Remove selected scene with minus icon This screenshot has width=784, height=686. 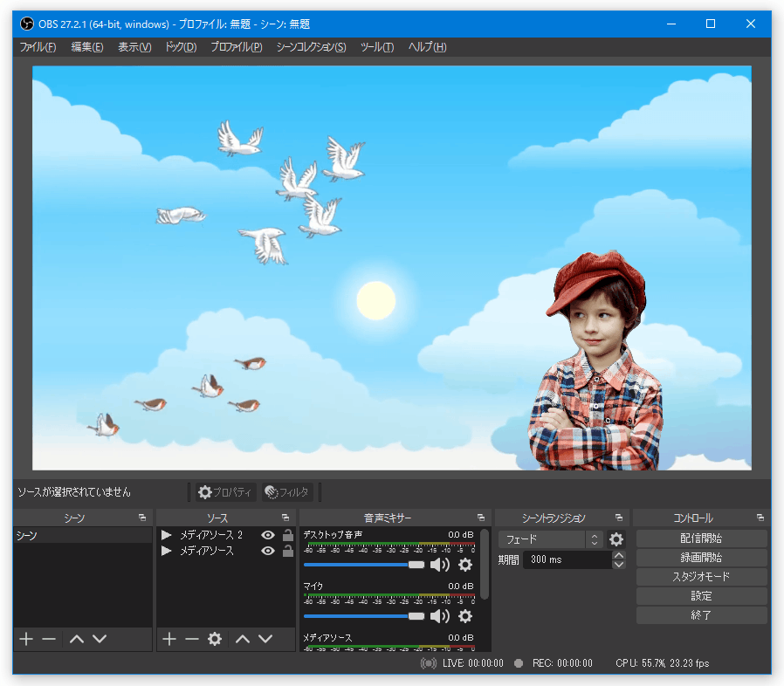pyautogui.click(x=49, y=639)
